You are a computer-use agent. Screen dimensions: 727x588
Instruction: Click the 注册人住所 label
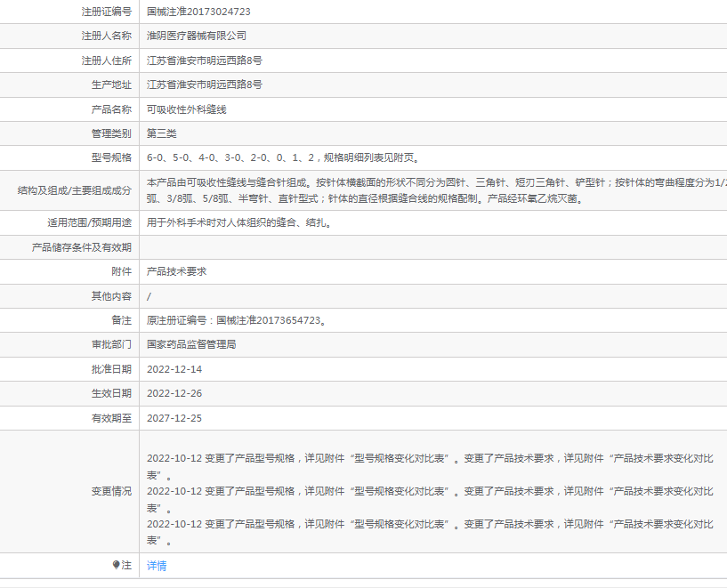tap(107, 60)
